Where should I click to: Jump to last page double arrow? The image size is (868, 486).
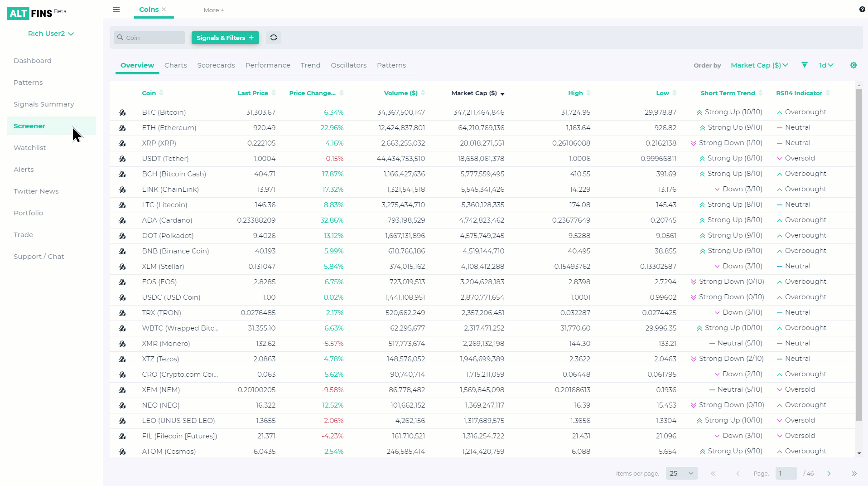point(854,473)
